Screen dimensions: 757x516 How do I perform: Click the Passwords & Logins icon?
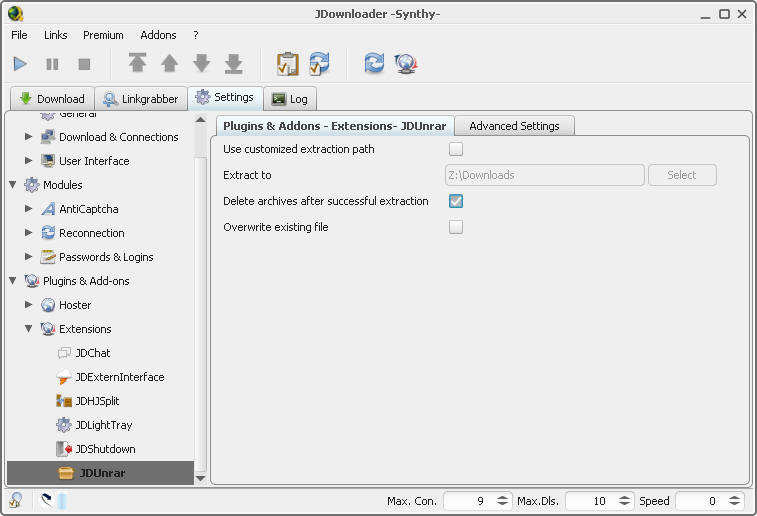click(48, 257)
